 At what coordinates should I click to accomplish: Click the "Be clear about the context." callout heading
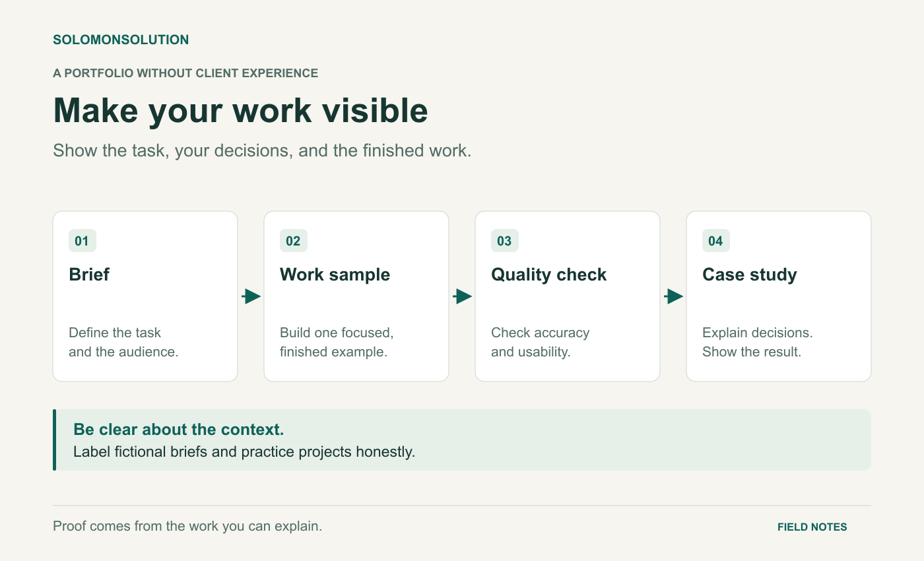179,430
